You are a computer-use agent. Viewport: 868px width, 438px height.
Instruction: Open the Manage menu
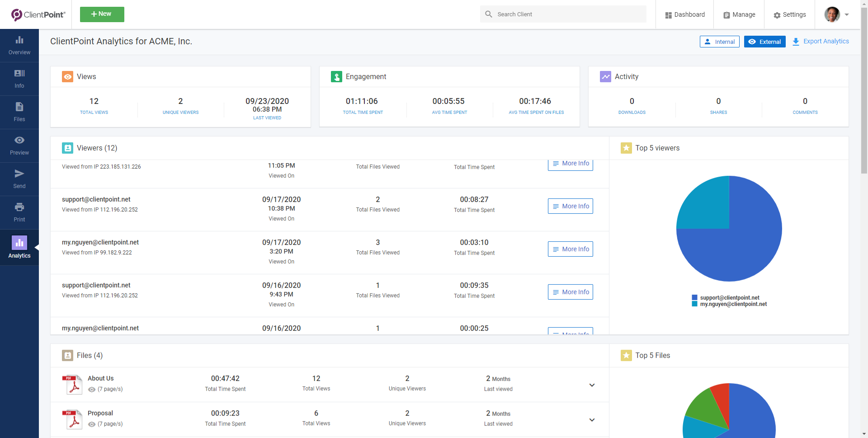tap(739, 14)
